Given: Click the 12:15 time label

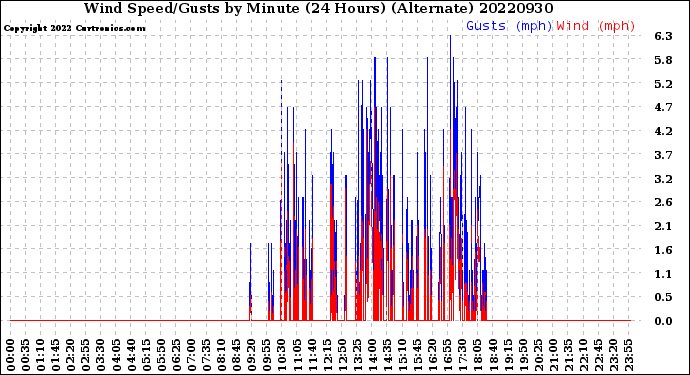Looking at the screenshot, I should coord(327,355).
